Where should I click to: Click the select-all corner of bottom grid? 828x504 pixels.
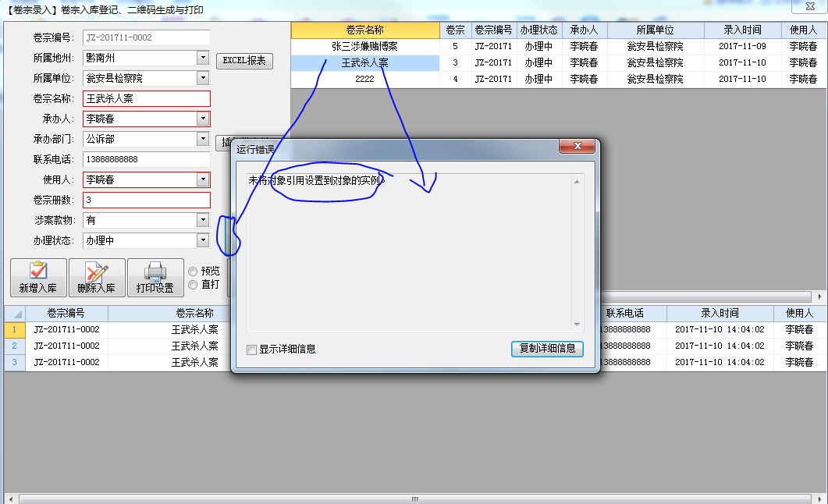(13, 313)
